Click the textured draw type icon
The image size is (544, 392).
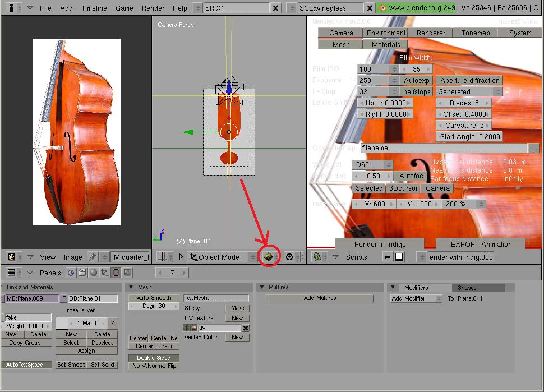point(268,257)
